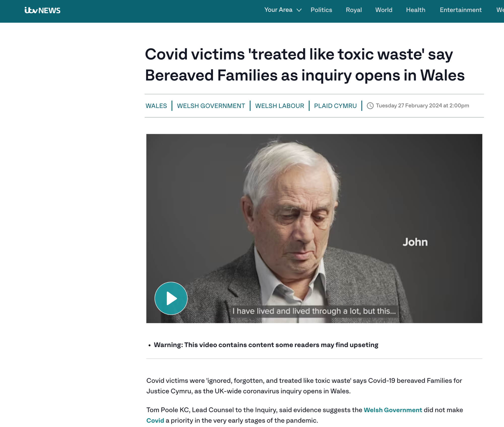This screenshot has height=427, width=504.
Task: Open the Royal news section
Action: [354, 10]
